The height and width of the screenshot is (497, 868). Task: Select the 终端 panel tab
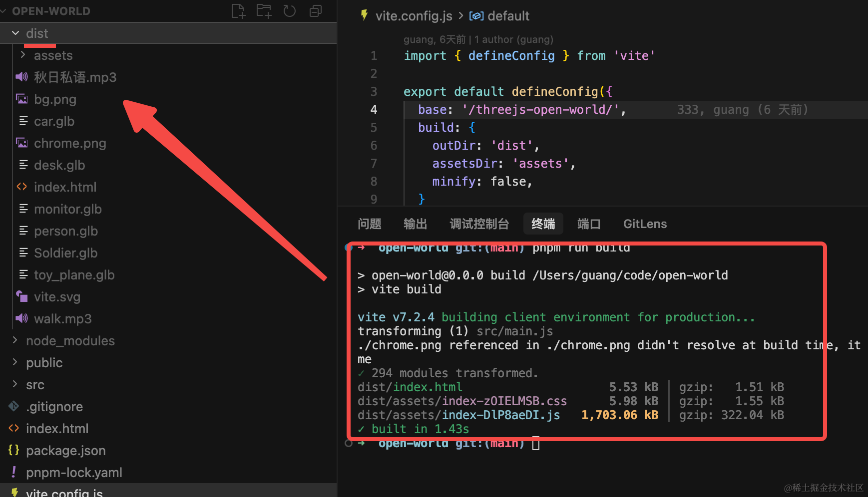point(543,224)
